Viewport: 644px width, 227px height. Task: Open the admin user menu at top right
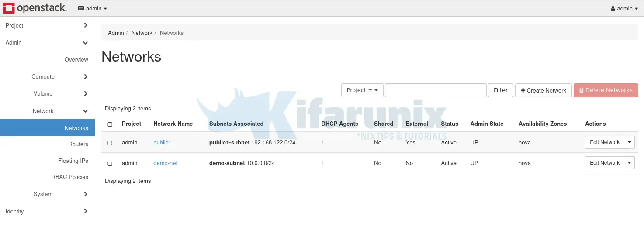(624, 8)
